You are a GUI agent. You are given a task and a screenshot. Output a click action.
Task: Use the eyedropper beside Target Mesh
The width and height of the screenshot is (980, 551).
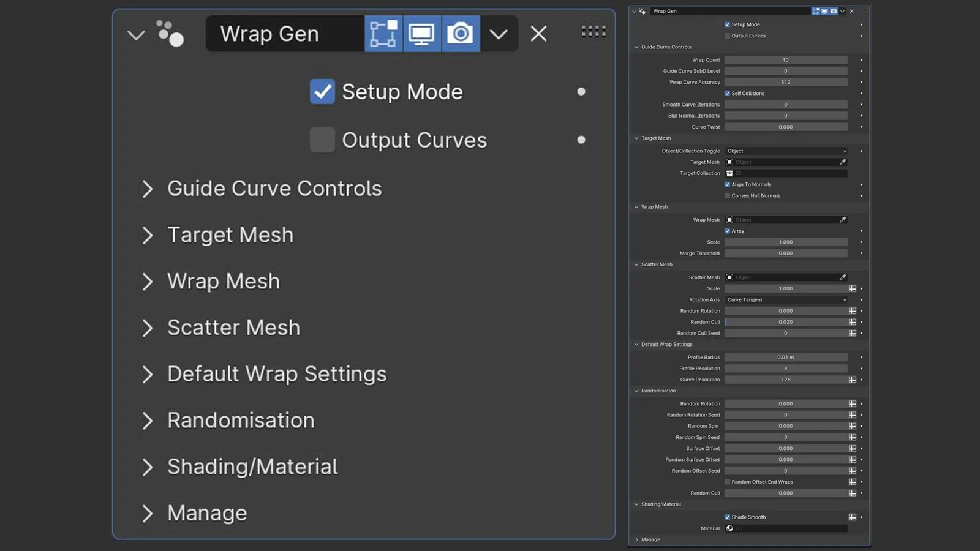[x=843, y=162]
